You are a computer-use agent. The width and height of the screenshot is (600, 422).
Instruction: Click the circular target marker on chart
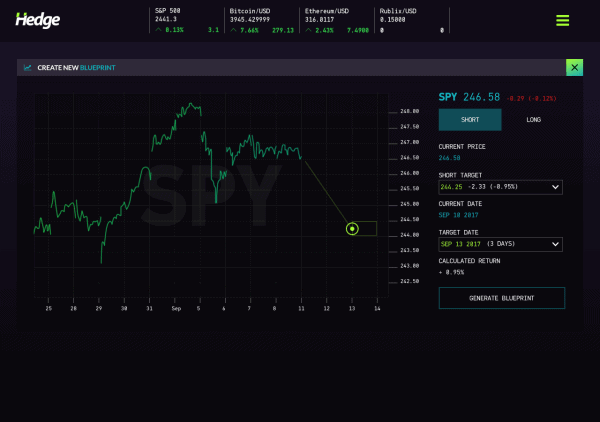point(352,229)
